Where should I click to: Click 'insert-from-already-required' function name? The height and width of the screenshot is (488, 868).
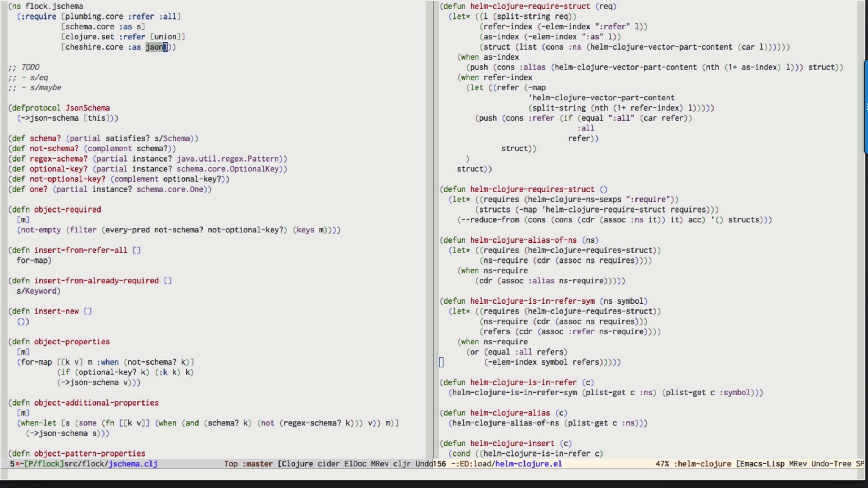97,281
